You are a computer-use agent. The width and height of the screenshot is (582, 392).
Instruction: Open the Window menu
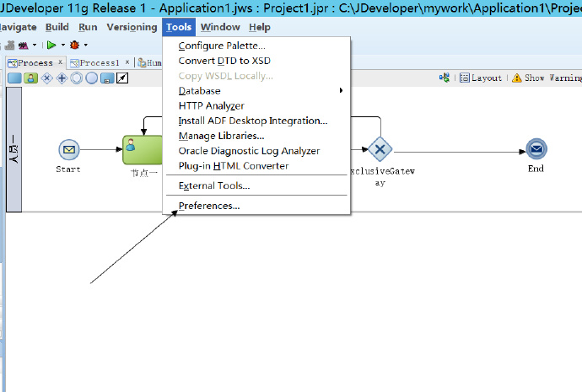click(220, 27)
